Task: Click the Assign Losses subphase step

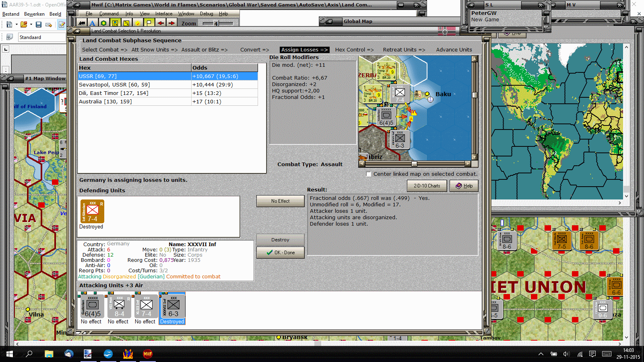Action: pos(304,50)
